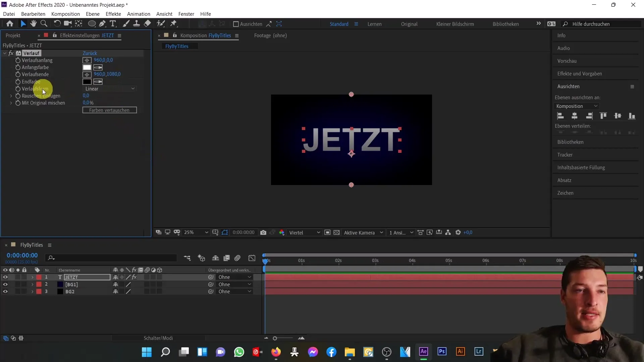Expand the Rauschen Einstellungen property group

pyautogui.click(x=11, y=96)
